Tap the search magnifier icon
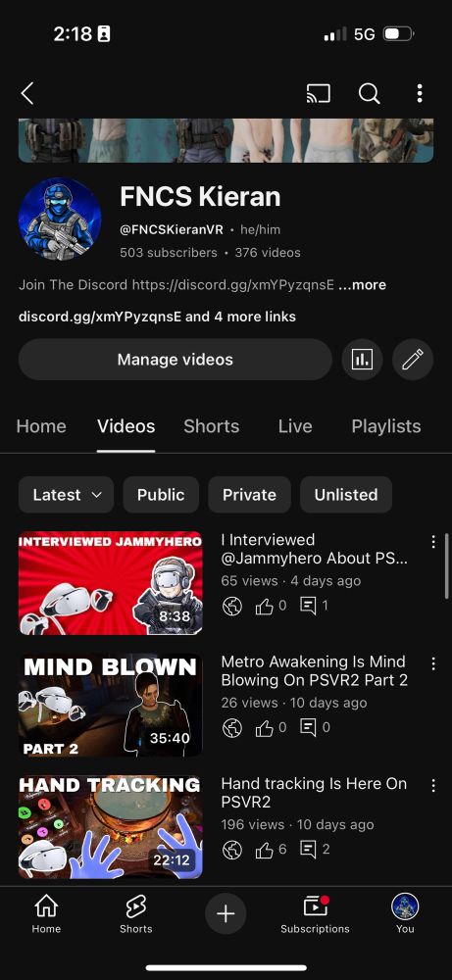 369,93
